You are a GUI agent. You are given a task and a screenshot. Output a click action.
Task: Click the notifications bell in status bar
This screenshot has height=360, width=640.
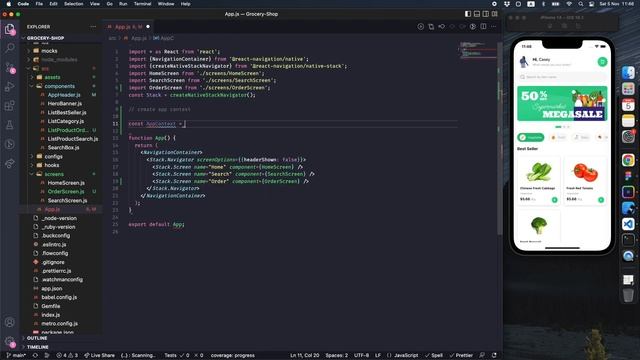tap(494, 356)
